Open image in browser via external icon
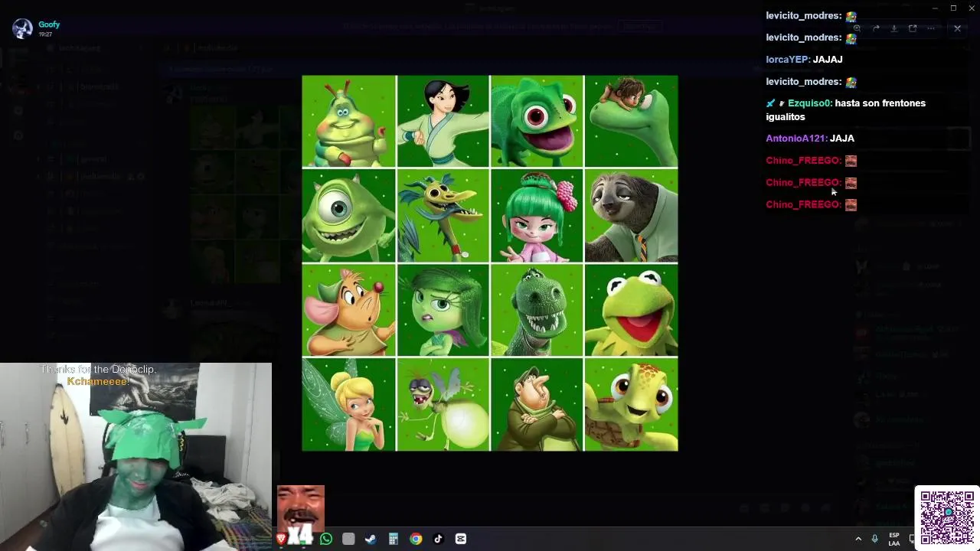Screen dimensions: 980x551 (x=913, y=28)
